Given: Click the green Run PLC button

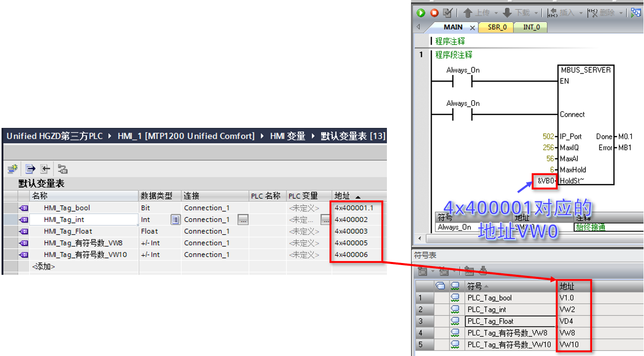Looking at the screenshot, I should point(421,13).
